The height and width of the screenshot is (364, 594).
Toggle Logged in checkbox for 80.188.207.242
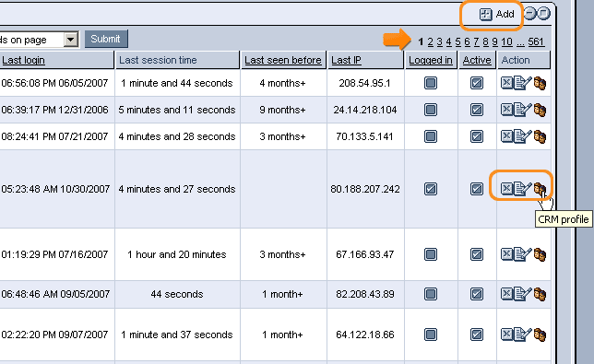click(431, 188)
